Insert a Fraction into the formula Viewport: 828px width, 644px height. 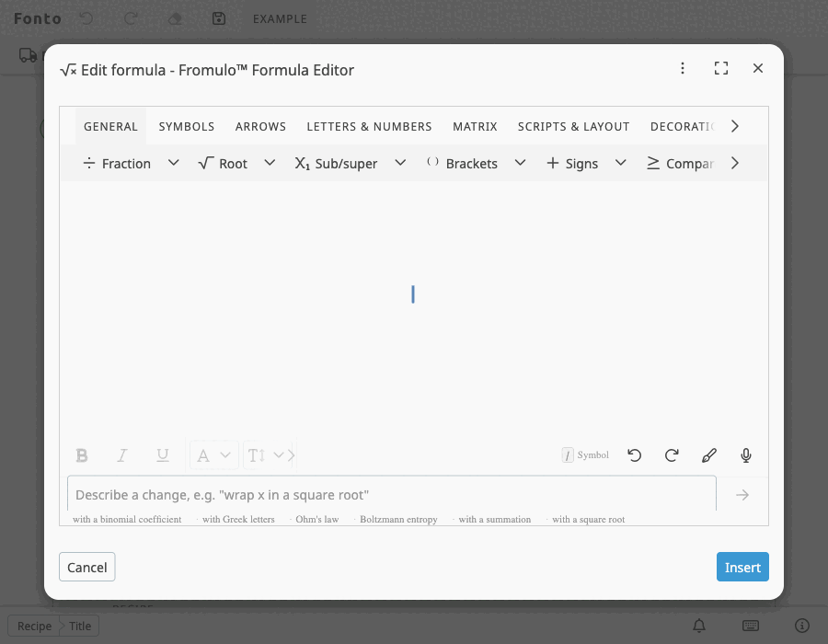[117, 163]
